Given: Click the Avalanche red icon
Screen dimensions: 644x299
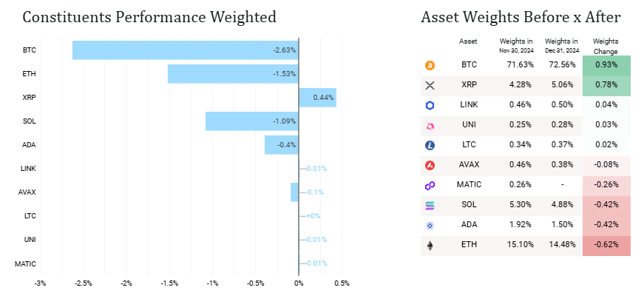Looking at the screenshot, I should 430,165.
